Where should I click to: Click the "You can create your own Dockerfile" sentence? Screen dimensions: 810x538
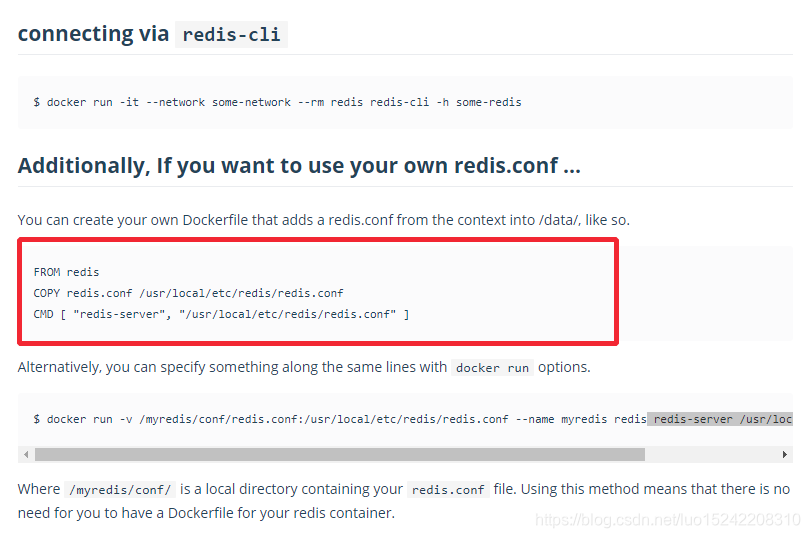pos(324,220)
